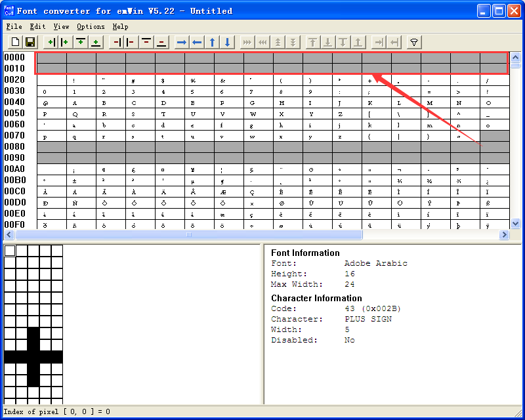Click the Disabled value "No"
This screenshot has height=420, width=525.
point(350,340)
